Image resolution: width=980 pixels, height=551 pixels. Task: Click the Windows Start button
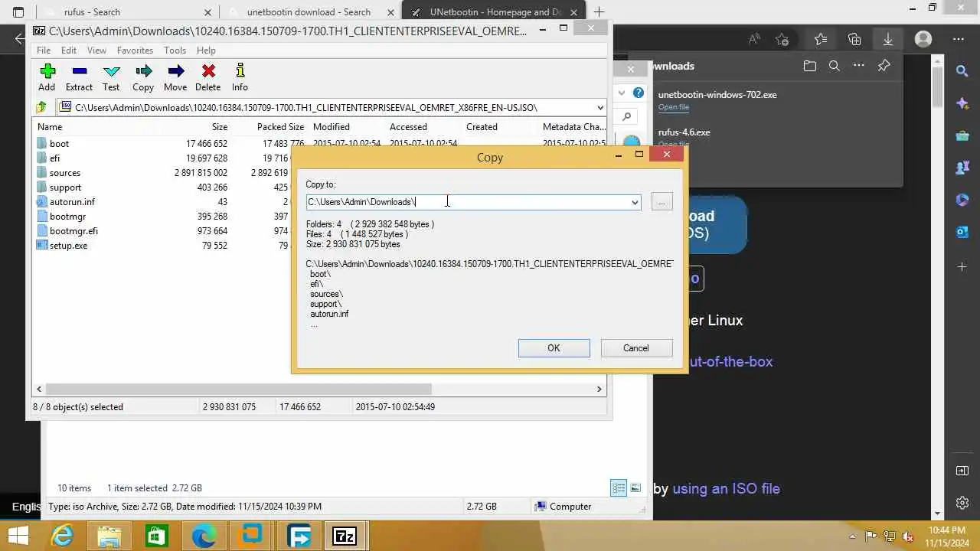pyautogui.click(x=18, y=536)
